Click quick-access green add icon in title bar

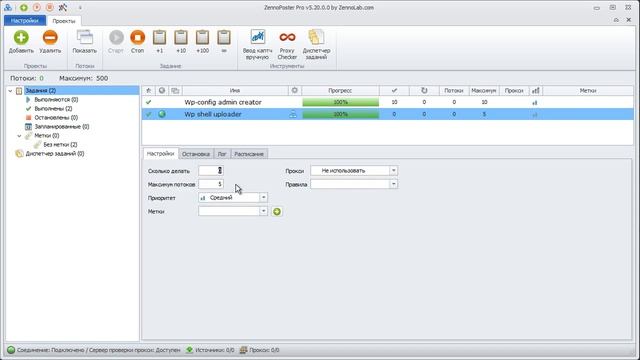(x=24, y=7)
